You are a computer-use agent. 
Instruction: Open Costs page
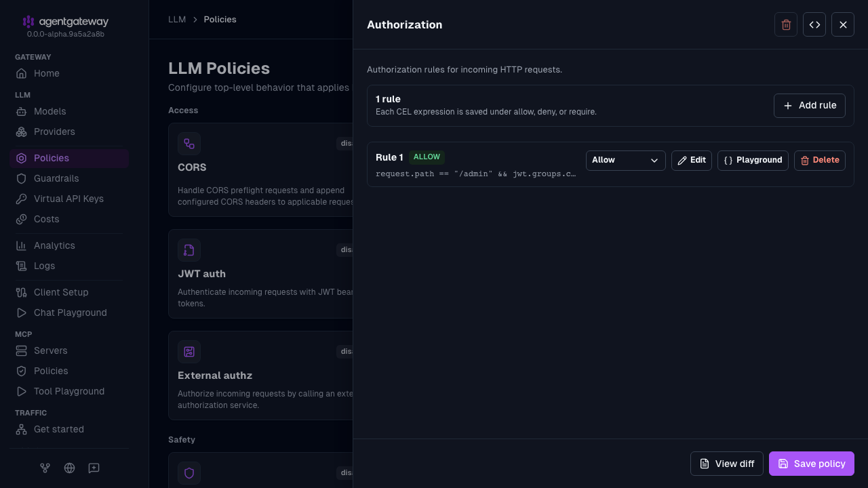click(69, 219)
